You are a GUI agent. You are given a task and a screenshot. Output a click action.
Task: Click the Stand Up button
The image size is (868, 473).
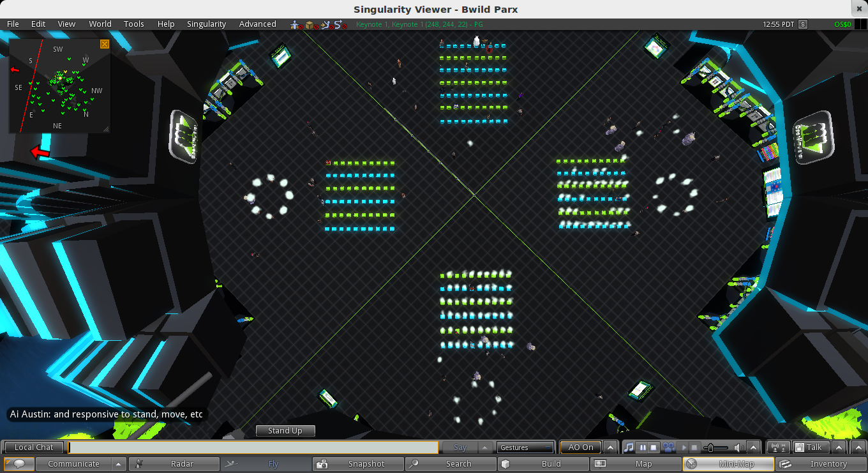pyautogui.click(x=285, y=431)
